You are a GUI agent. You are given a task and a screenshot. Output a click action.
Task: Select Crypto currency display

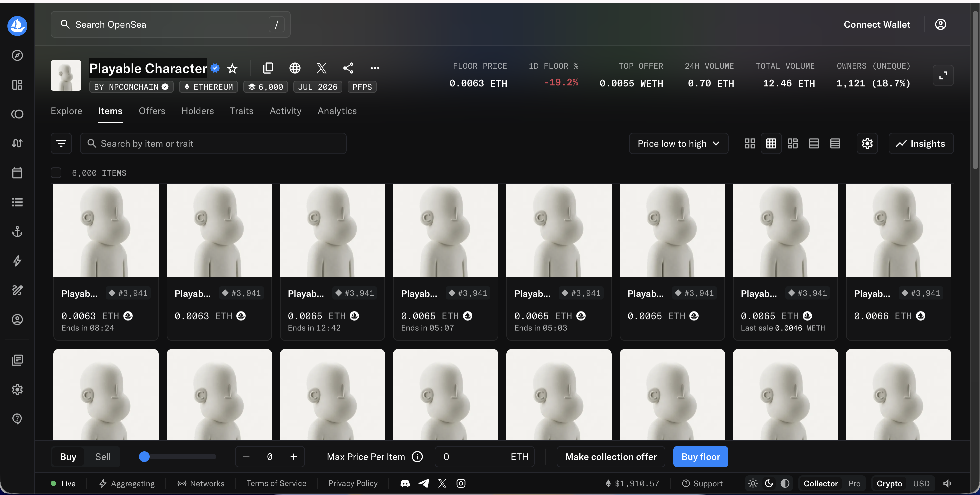tap(889, 484)
